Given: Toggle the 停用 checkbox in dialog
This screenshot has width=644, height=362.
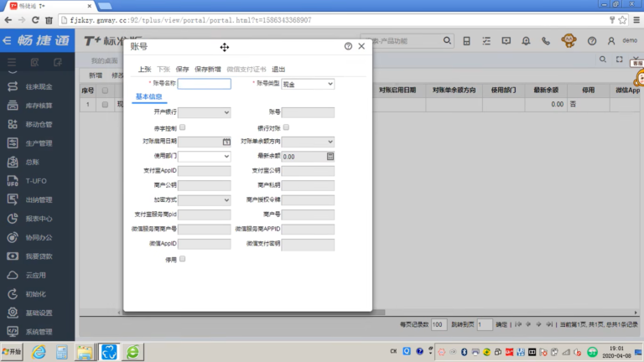Looking at the screenshot, I should [182, 259].
